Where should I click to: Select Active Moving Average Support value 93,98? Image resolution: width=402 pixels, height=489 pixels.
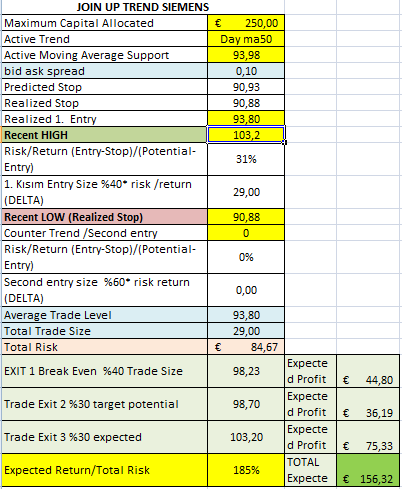(246, 55)
